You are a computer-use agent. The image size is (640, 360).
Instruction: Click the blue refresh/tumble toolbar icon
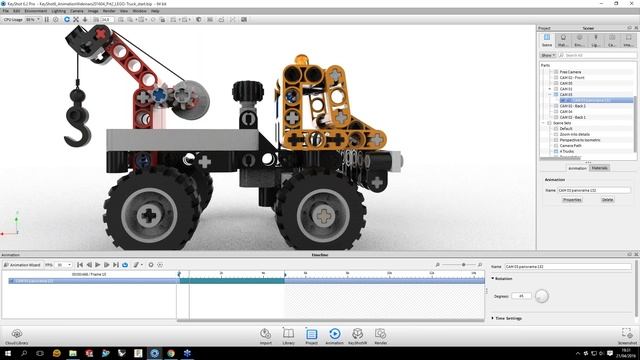67,20
